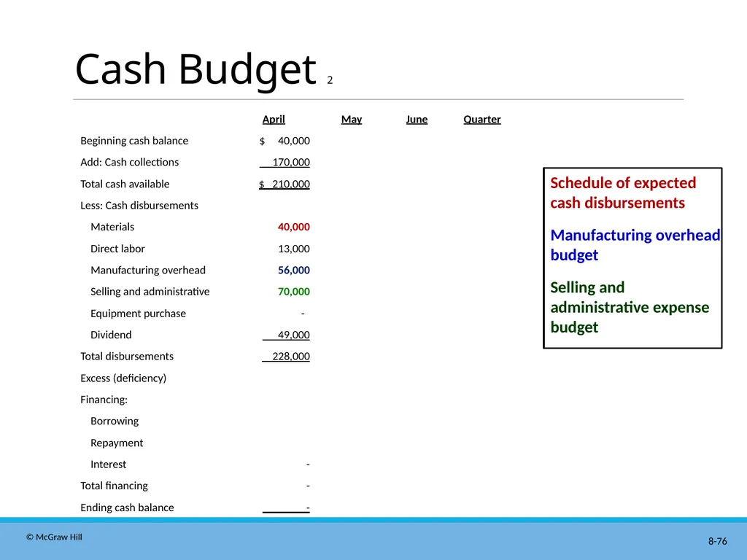Click blue 'Manufacturing overhead budget' text
This screenshot has height=560, width=747.
635,245
